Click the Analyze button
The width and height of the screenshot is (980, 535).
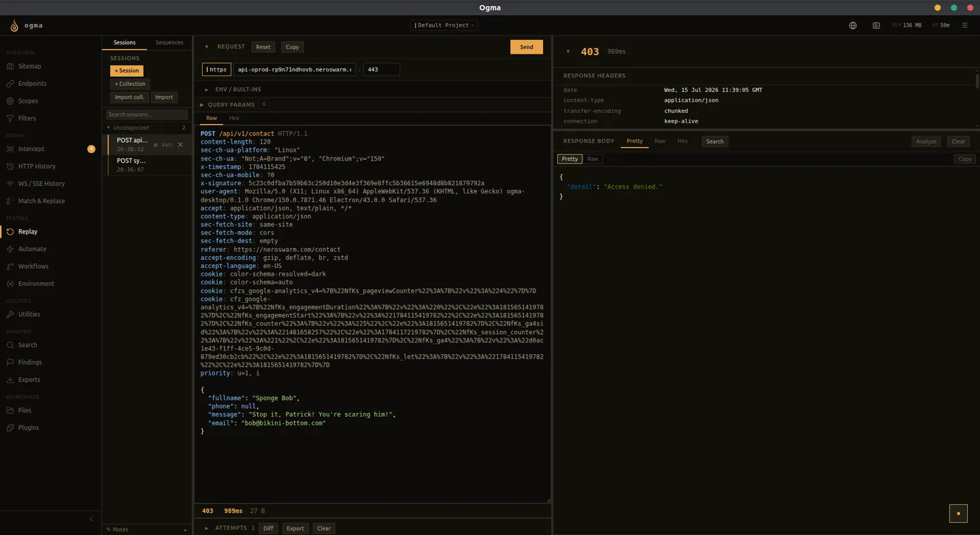tap(926, 142)
